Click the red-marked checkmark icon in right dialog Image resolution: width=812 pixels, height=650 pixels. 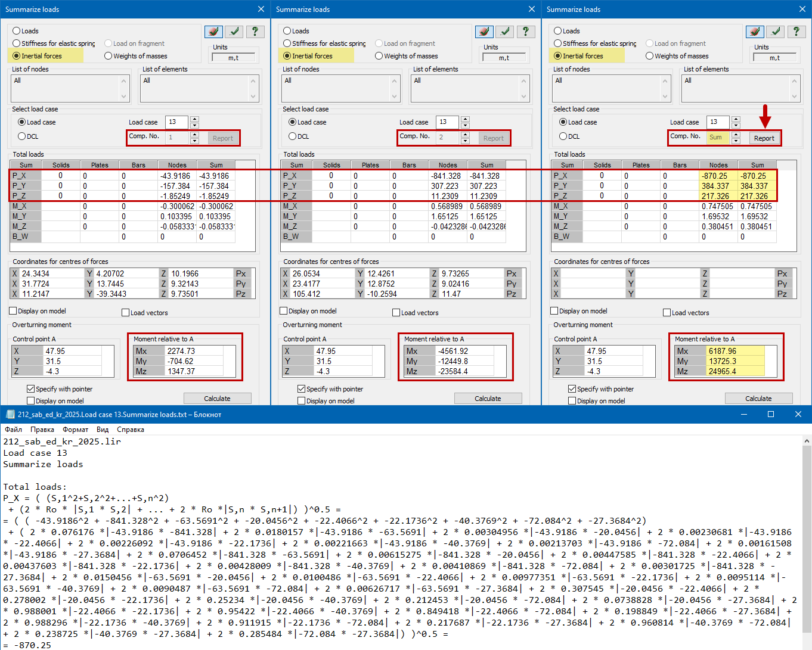click(755, 32)
